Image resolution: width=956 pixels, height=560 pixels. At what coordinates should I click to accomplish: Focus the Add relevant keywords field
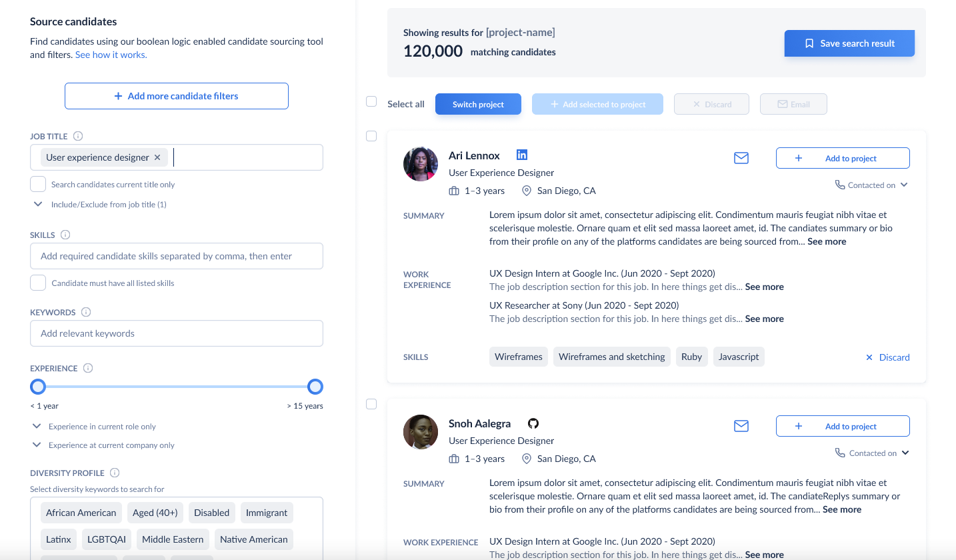point(177,333)
